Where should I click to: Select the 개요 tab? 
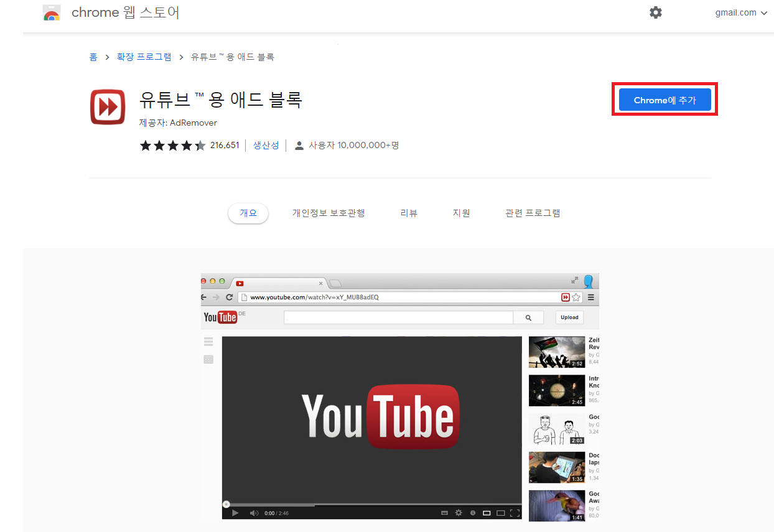(248, 213)
